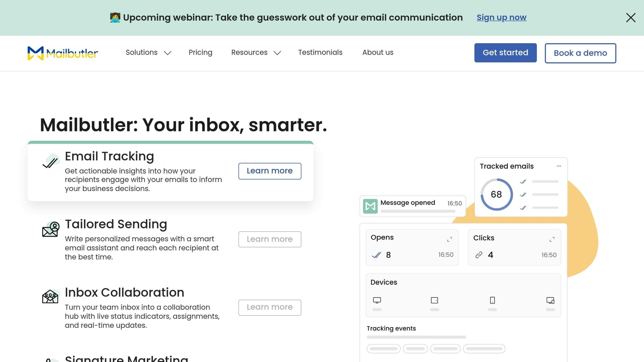Expand the Opens card
The image size is (644, 362).
click(449, 239)
